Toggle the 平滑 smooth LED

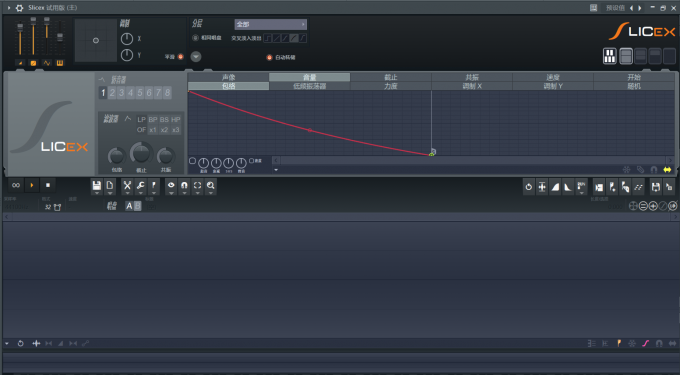point(180,57)
